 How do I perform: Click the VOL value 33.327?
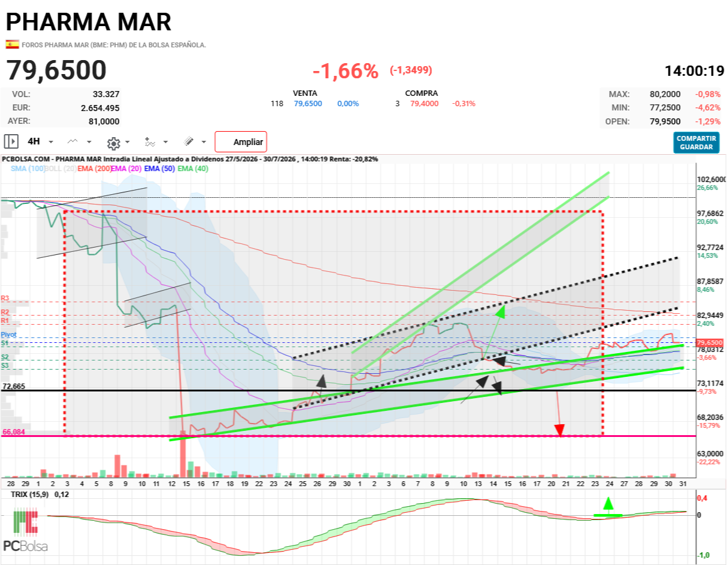pyautogui.click(x=106, y=94)
